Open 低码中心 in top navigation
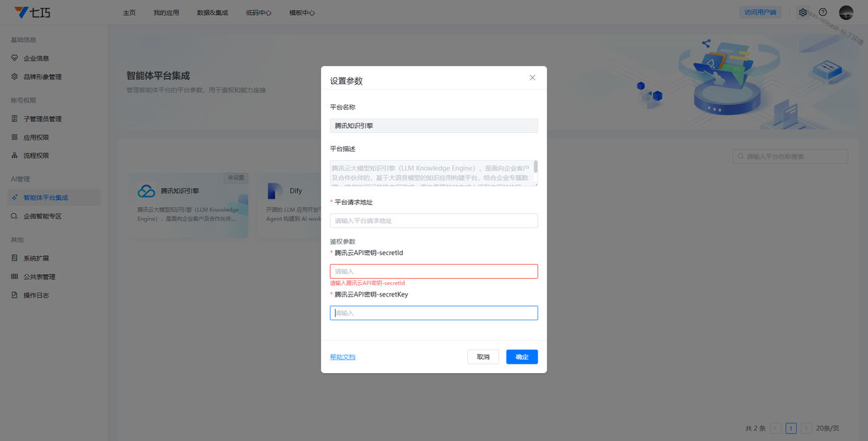Viewport: 868px width, 441px height. tap(258, 13)
